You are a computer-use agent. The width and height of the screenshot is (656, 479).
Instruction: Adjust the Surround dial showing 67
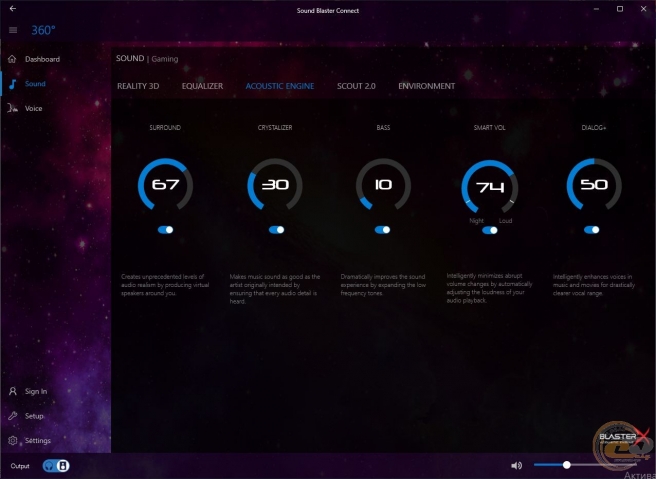[165, 184]
